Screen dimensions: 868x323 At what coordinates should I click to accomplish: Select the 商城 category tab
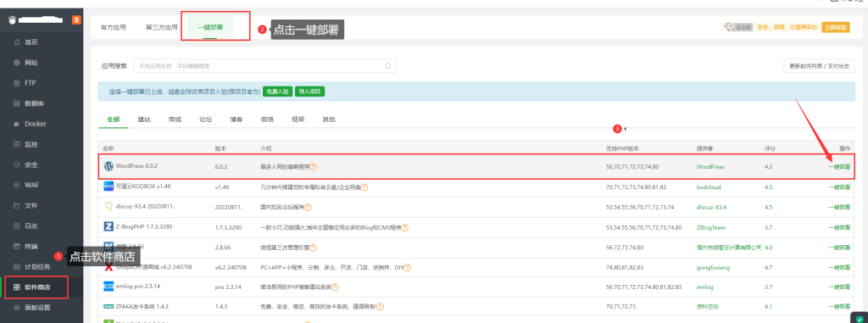coord(175,120)
